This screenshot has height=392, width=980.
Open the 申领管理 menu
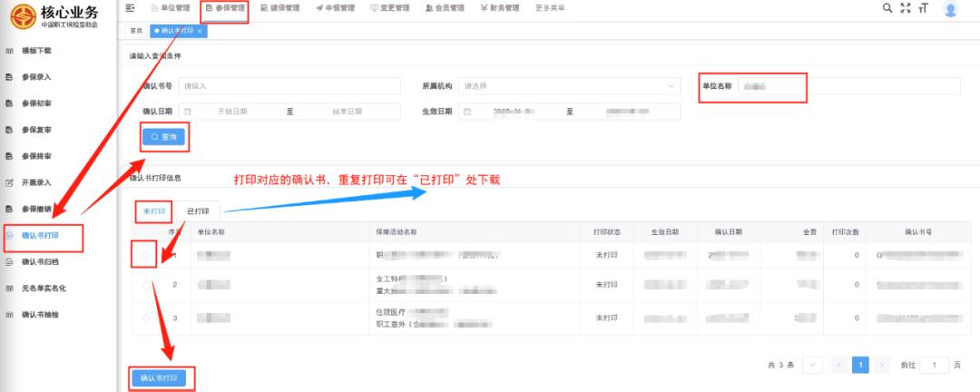coord(335,8)
